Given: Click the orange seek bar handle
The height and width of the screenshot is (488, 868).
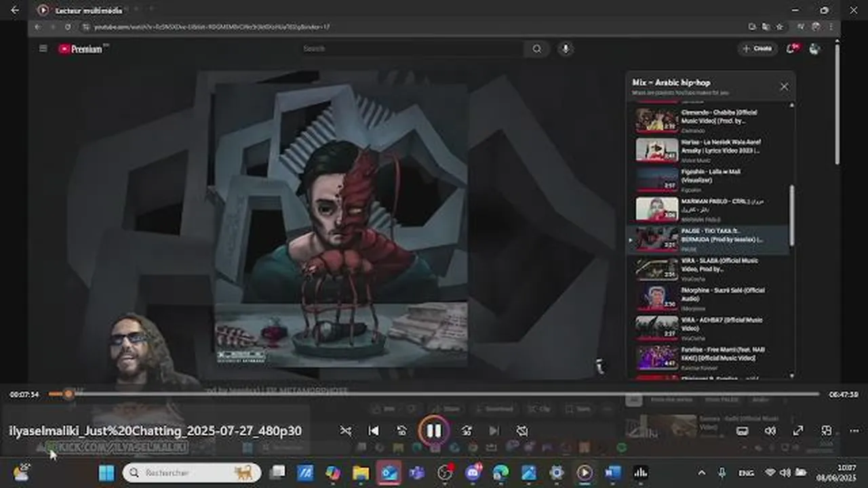Looking at the screenshot, I should (x=68, y=394).
